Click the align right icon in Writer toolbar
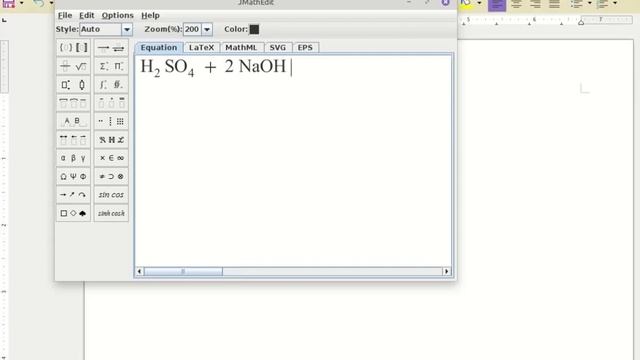This screenshot has height=360, width=640. coord(535,4)
